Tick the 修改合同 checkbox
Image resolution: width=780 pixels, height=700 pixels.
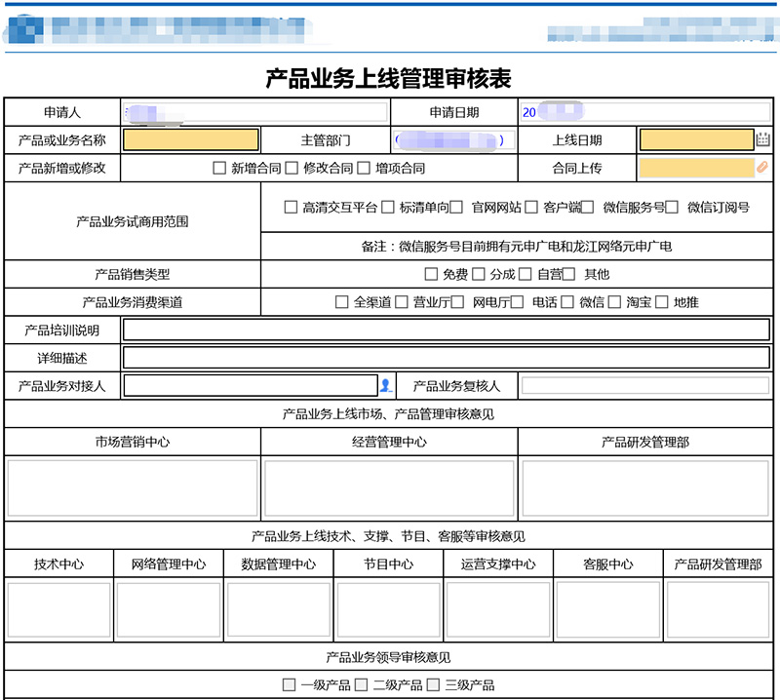pos(292,169)
